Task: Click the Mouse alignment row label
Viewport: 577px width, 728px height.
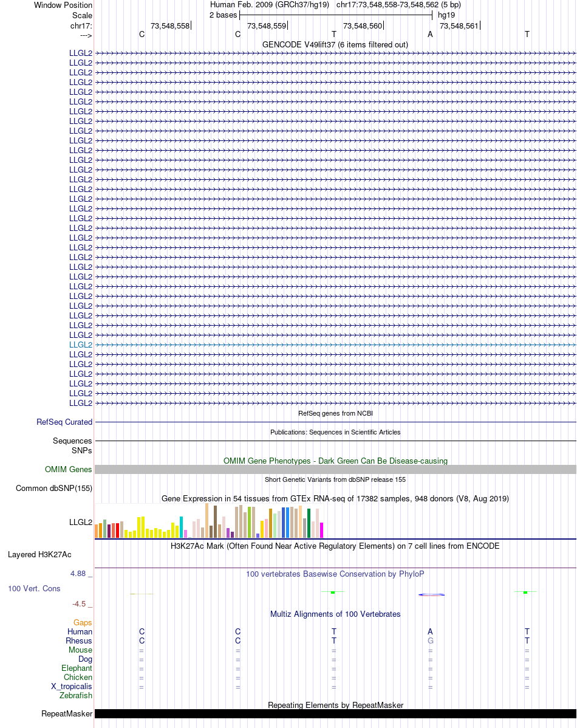Action: 80,650
